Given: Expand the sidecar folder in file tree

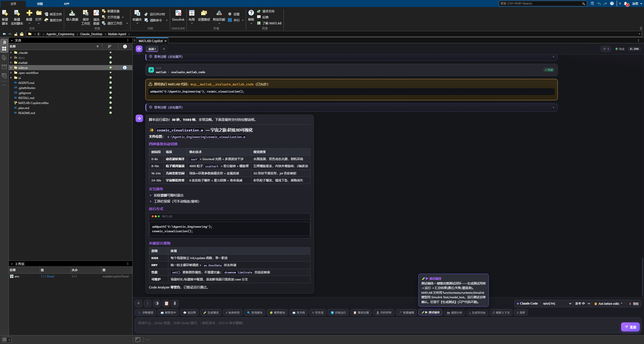Looking at the screenshot, I should 11,68.
